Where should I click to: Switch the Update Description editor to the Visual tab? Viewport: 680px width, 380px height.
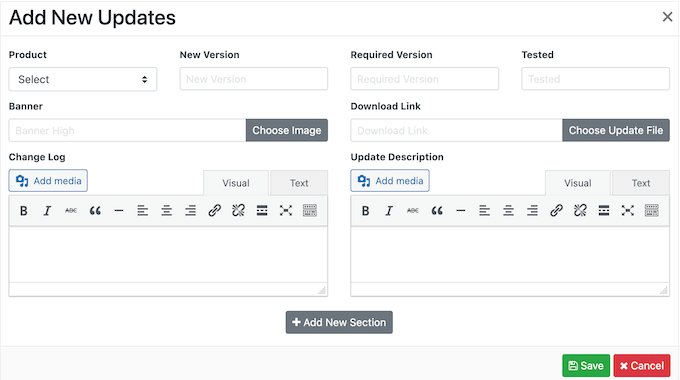point(578,183)
